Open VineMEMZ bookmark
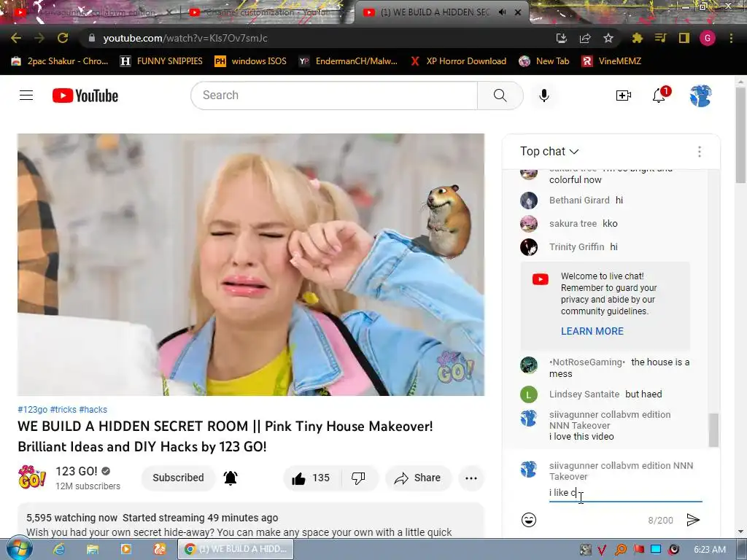747x560 pixels. (x=611, y=61)
